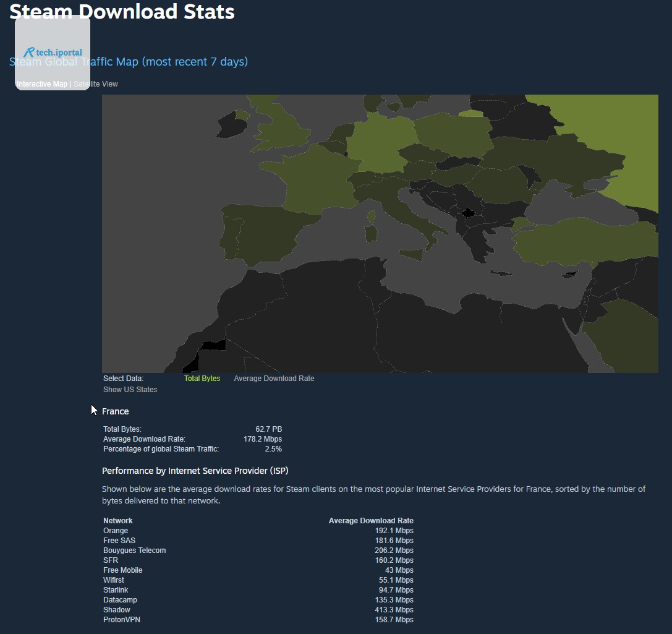Click the Shadow network entry
The width and height of the screenshot is (672, 634).
[117, 609]
